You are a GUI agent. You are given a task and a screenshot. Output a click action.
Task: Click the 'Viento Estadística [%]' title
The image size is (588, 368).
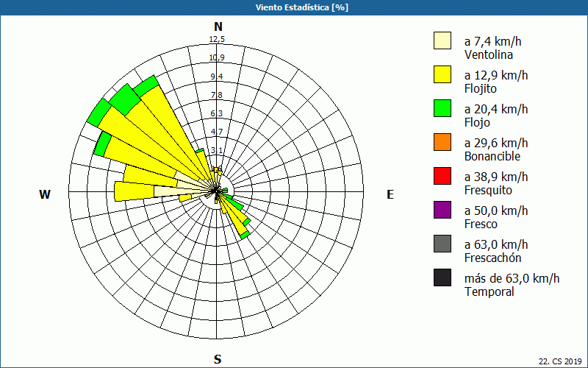pyautogui.click(x=302, y=7)
